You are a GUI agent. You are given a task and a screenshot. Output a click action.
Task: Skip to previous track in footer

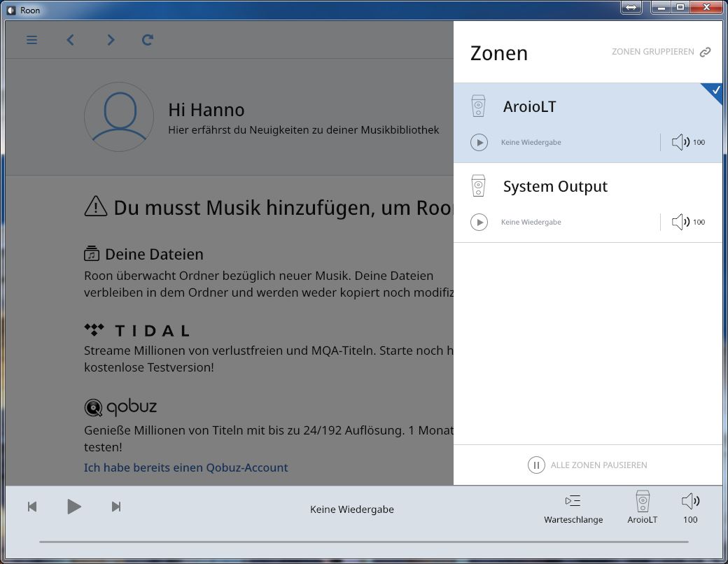[32, 507]
